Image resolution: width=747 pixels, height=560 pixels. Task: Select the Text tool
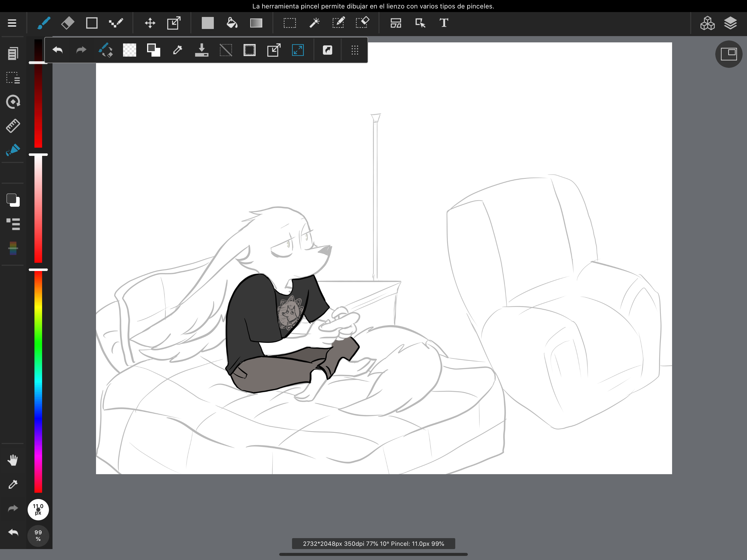[x=444, y=23]
